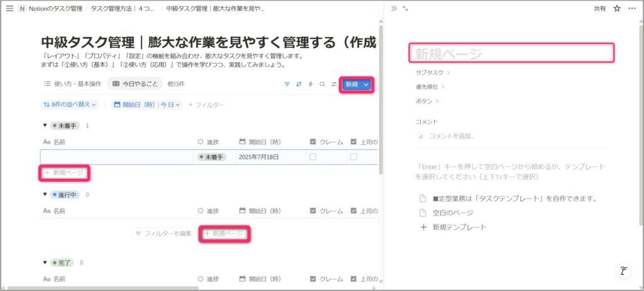Click the 新規ページ title field

[511, 54]
